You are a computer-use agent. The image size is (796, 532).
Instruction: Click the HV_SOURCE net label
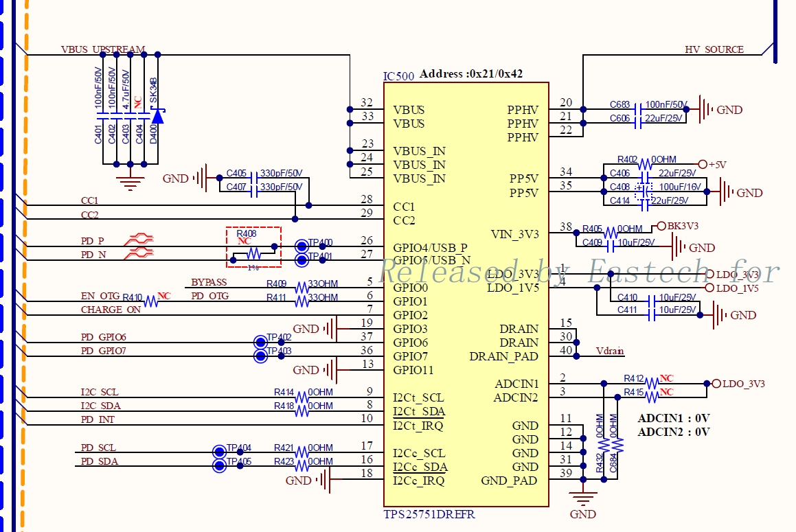click(x=714, y=49)
